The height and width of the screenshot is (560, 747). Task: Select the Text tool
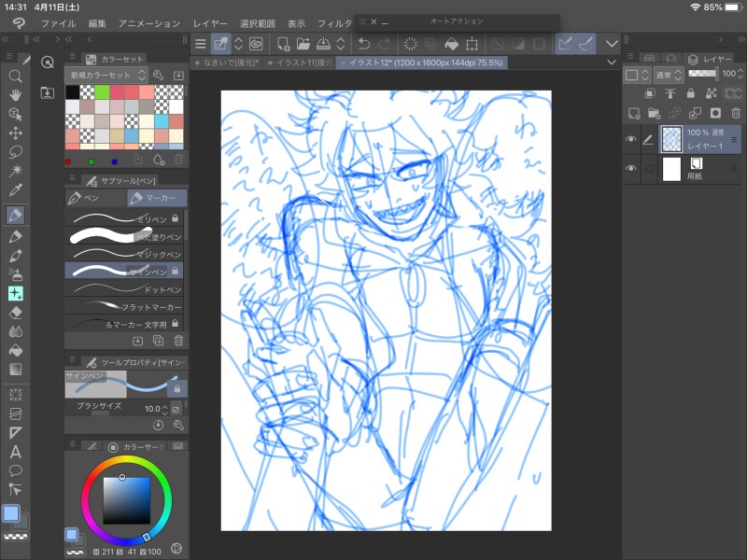point(15,452)
